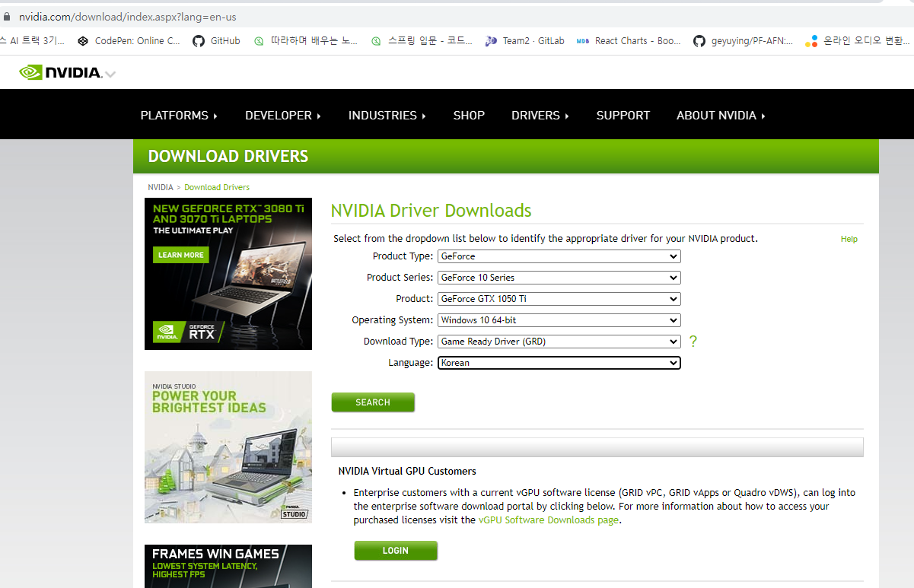Open the DEVELOPER menu
The width and height of the screenshot is (914, 588).
[283, 116]
